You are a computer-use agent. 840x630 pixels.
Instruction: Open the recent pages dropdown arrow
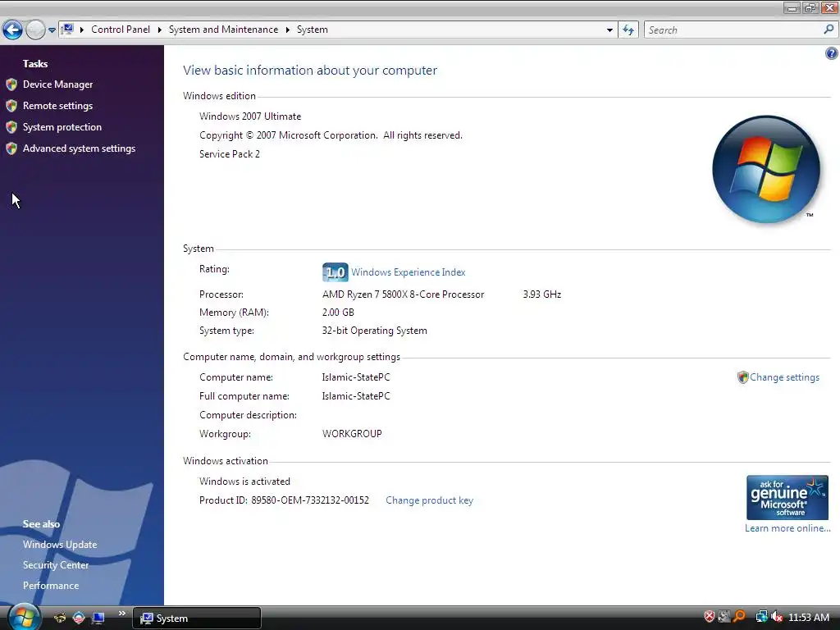52,30
